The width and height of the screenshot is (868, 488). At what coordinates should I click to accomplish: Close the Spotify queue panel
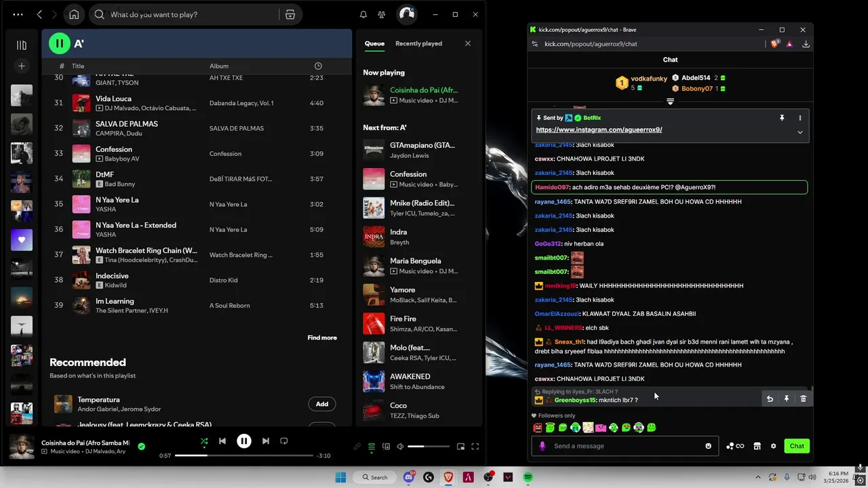pos(467,43)
